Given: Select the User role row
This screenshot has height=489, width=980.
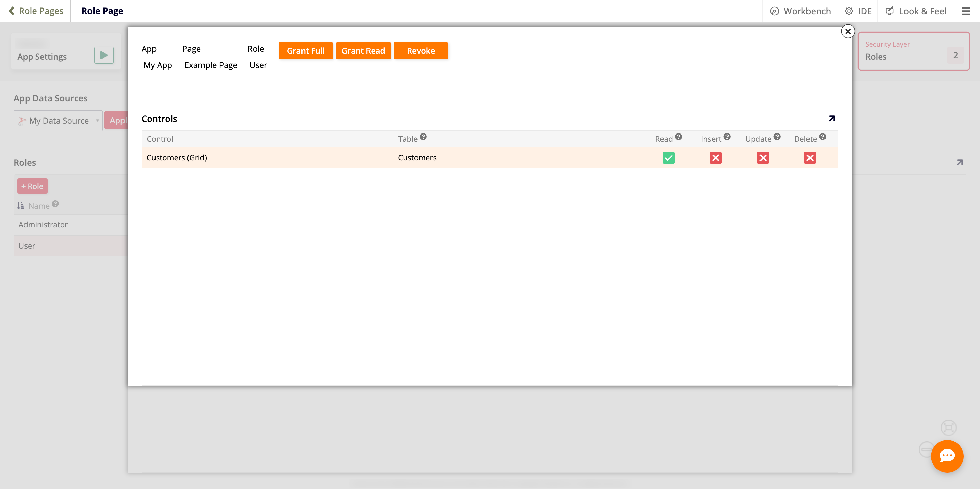Looking at the screenshot, I should pyautogui.click(x=71, y=246).
